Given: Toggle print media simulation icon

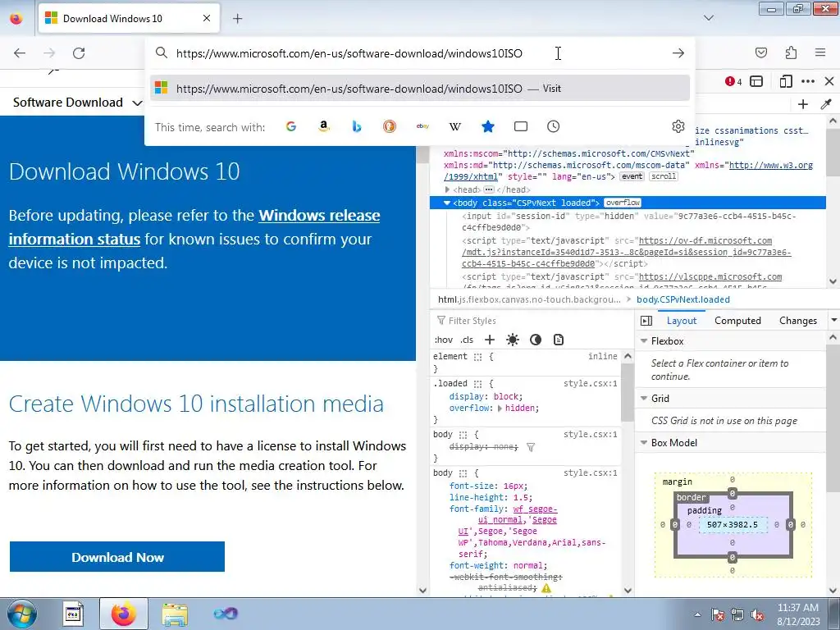Looking at the screenshot, I should (x=559, y=340).
